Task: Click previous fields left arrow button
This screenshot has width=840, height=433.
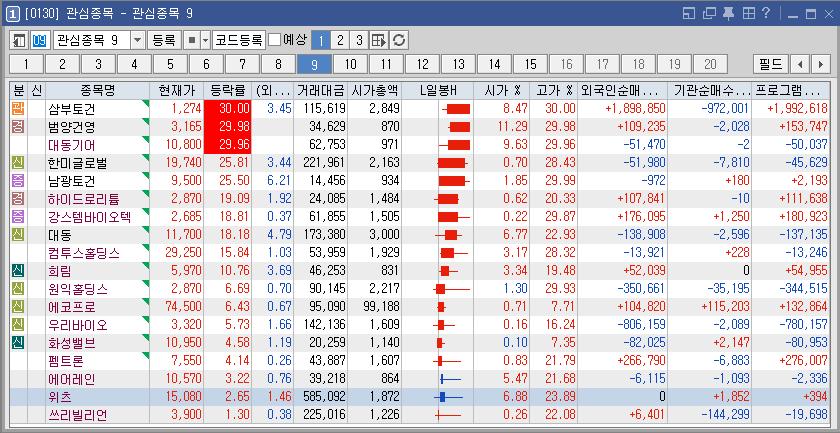Action: pyautogui.click(x=800, y=65)
